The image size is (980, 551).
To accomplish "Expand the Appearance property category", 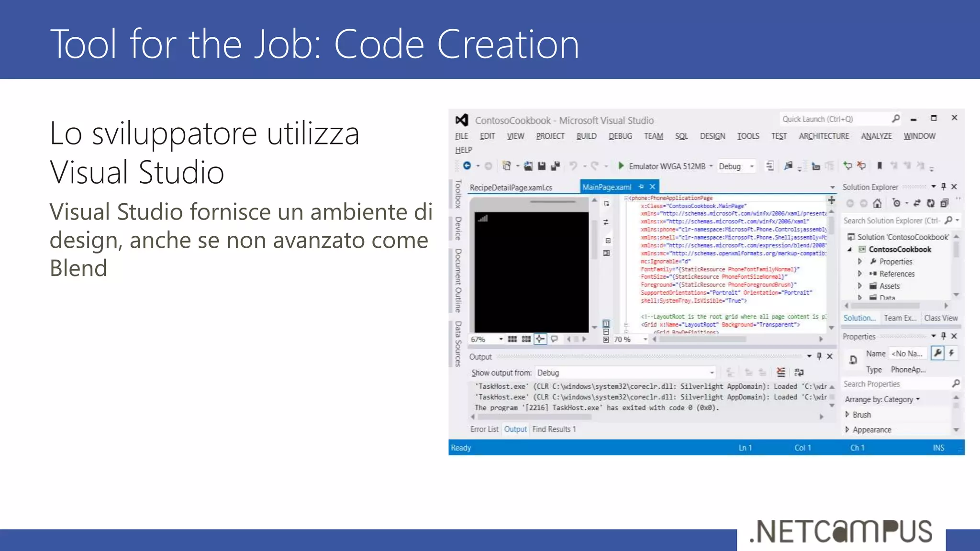I will (x=847, y=430).
